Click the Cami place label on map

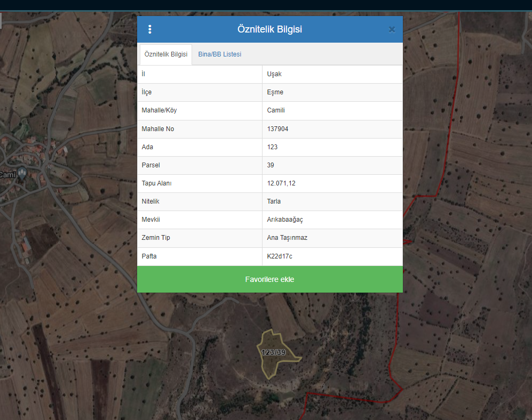point(7,175)
